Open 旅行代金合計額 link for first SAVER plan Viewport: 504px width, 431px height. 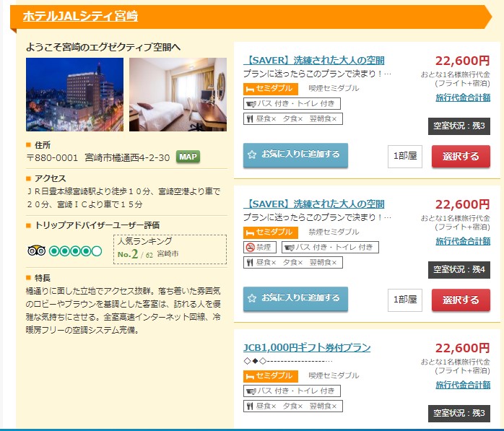coord(463,97)
